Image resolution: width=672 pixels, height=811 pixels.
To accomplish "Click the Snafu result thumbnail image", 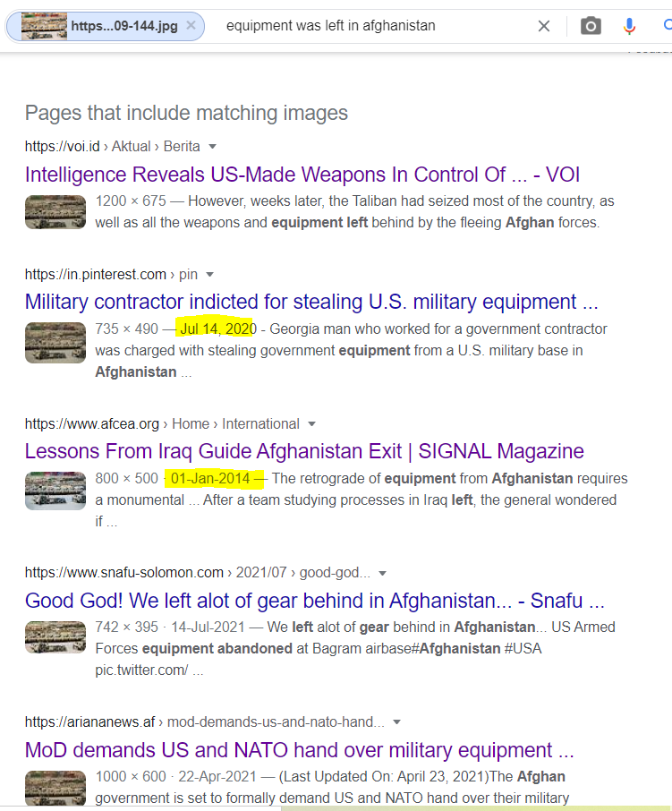I will click(x=55, y=637).
